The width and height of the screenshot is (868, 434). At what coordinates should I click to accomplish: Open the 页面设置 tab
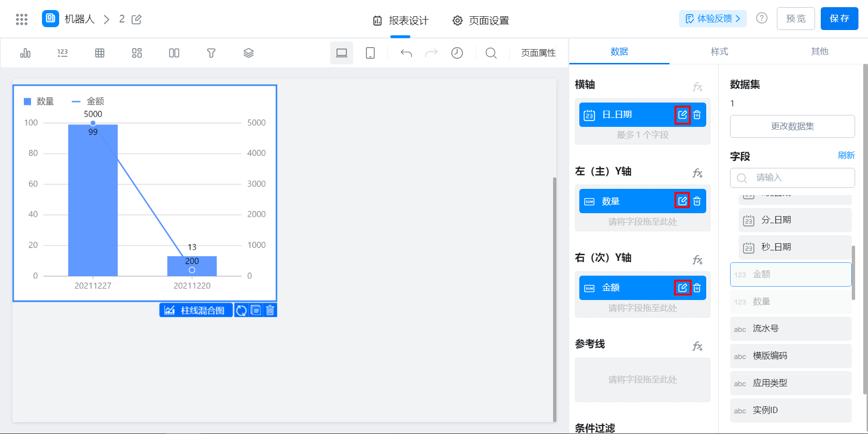pyautogui.click(x=481, y=21)
